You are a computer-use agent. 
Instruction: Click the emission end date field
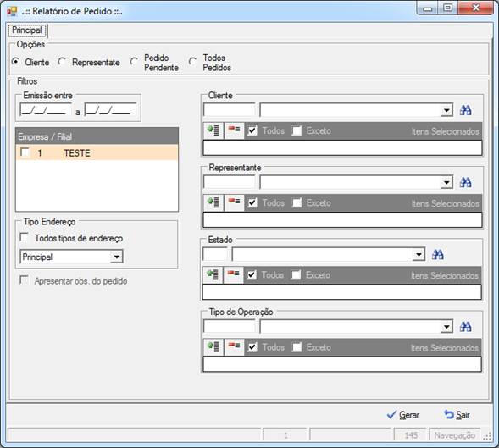[x=110, y=110]
